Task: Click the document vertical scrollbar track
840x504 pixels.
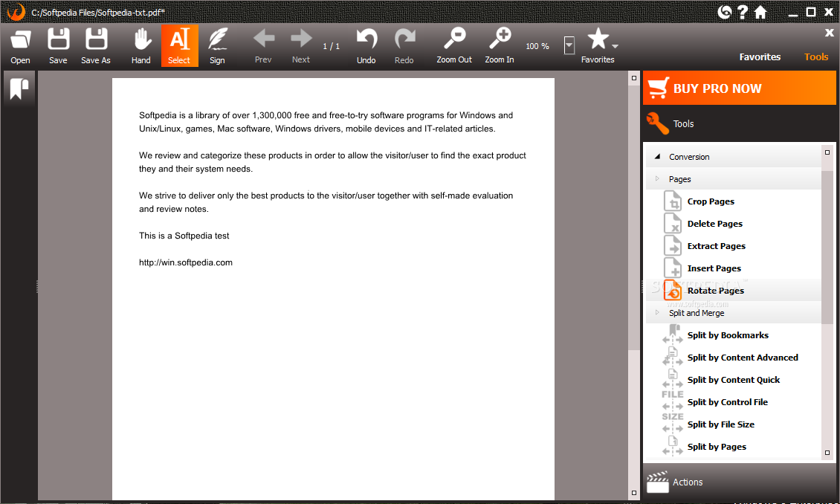Action: pyautogui.click(x=634, y=418)
